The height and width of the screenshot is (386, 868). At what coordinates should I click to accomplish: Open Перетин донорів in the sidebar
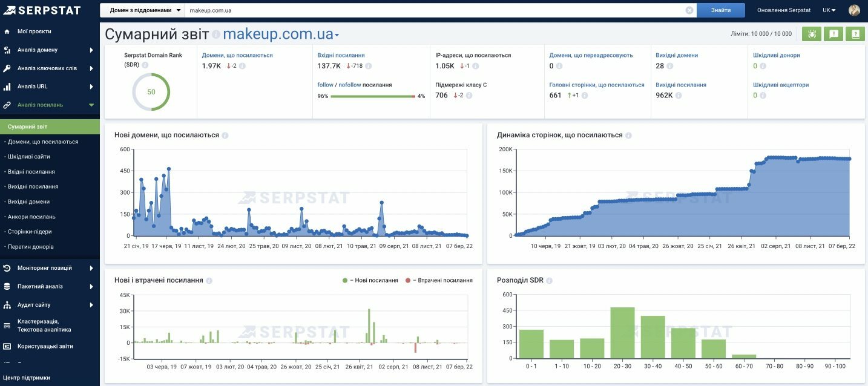click(x=31, y=247)
